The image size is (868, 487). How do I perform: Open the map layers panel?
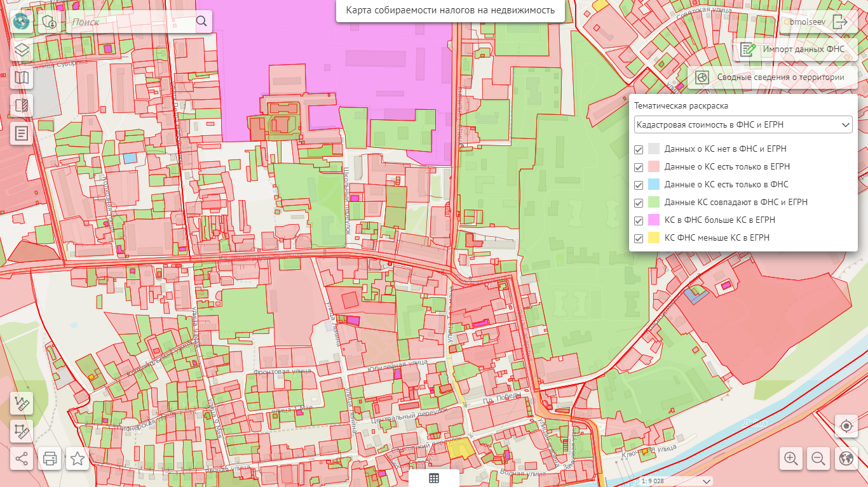[x=22, y=50]
